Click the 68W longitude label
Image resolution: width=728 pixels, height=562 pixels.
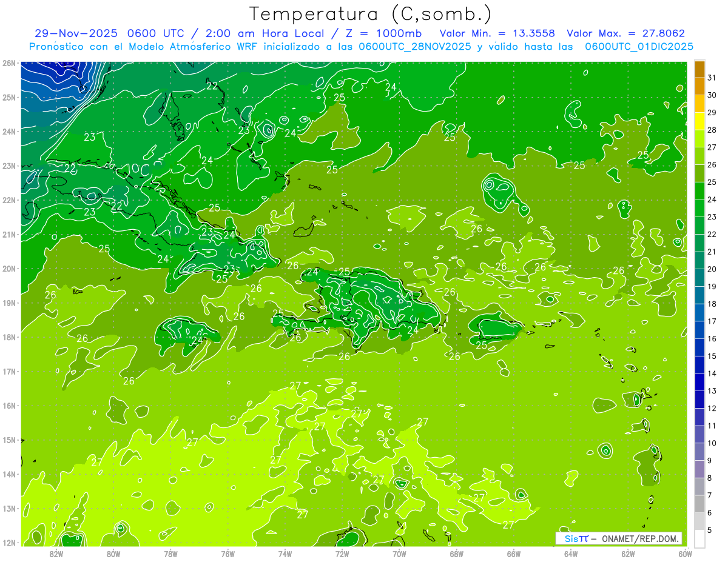point(457,554)
